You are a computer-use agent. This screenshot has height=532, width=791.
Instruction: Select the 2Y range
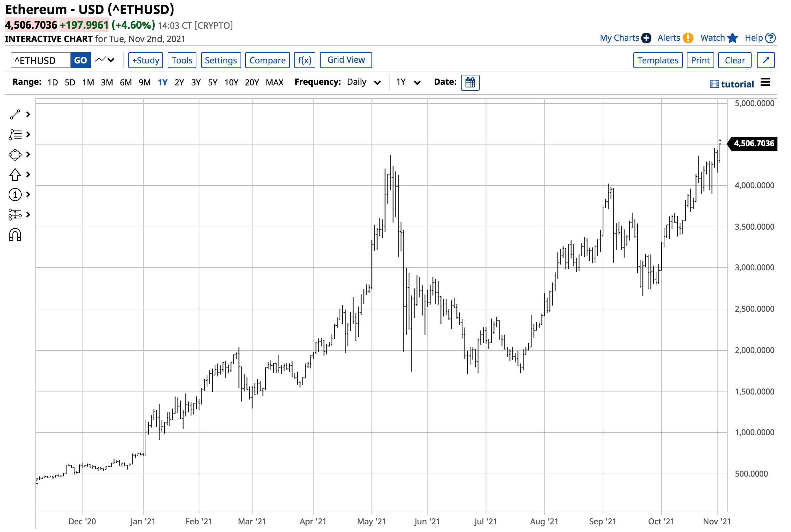(179, 82)
